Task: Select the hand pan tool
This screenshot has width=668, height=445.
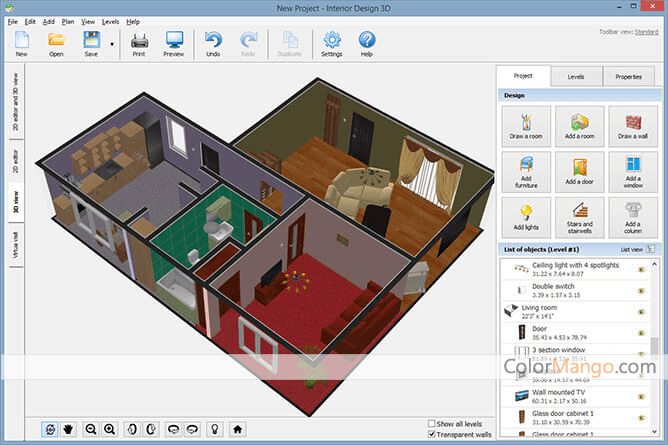Action: tap(69, 429)
